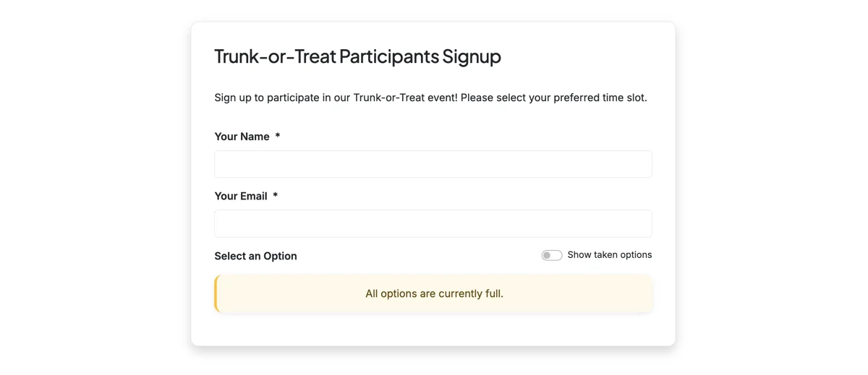This screenshot has width=868, height=375.
Task: Click the word "Signup" in the heading
Action: [x=472, y=56]
